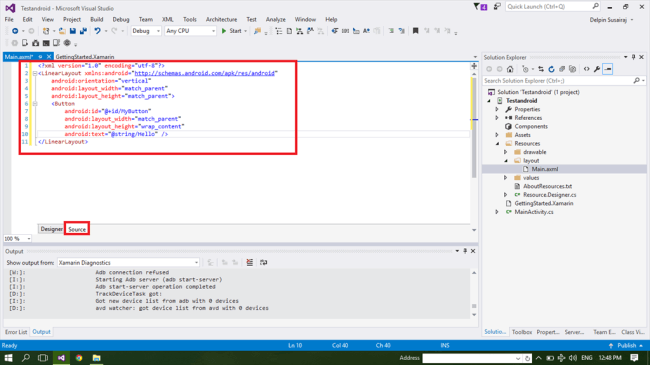Pin the Solution Explorer panel

633,57
